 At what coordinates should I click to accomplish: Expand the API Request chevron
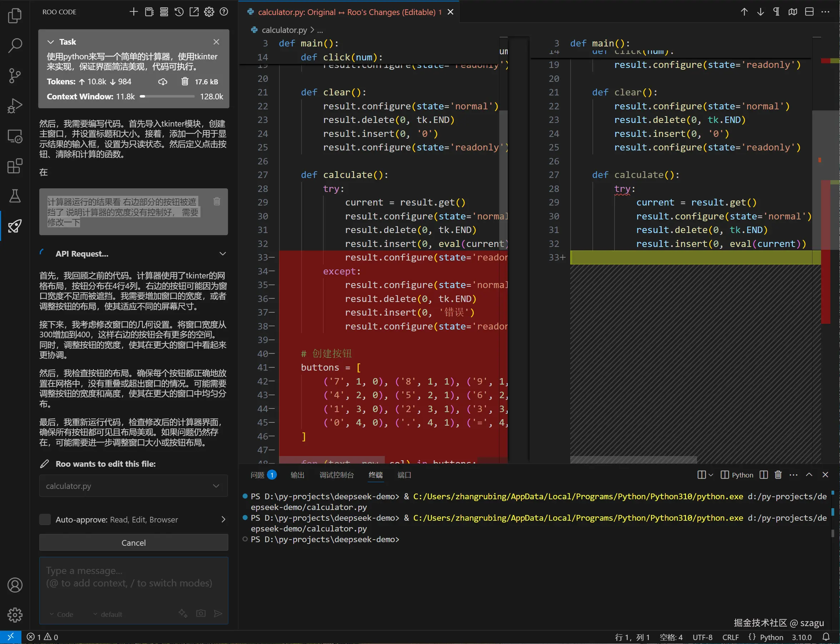click(222, 254)
